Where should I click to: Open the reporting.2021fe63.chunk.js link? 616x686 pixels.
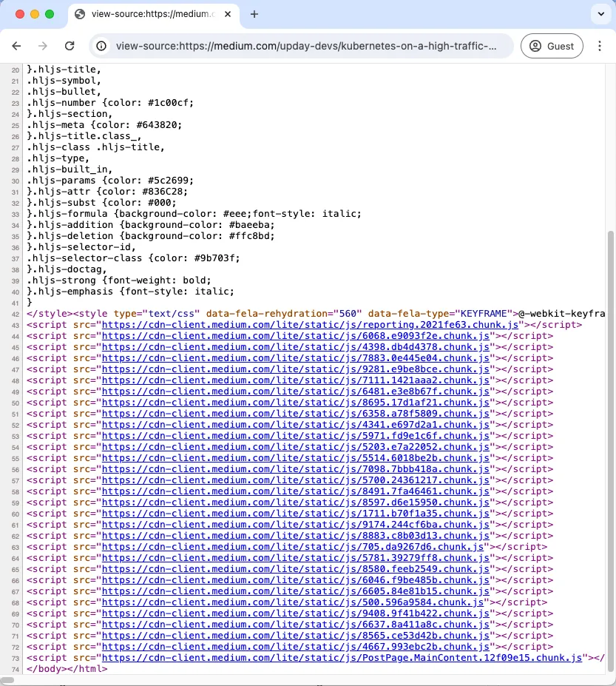coord(310,325)
